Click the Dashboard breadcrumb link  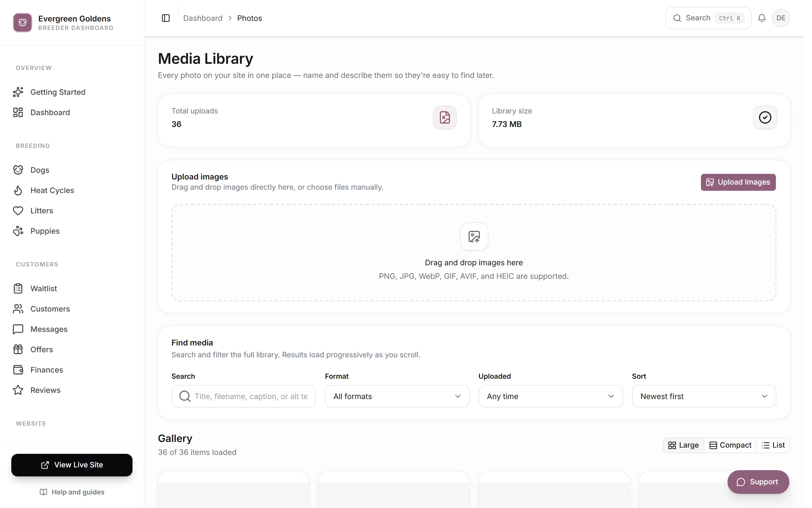[203, 18]
